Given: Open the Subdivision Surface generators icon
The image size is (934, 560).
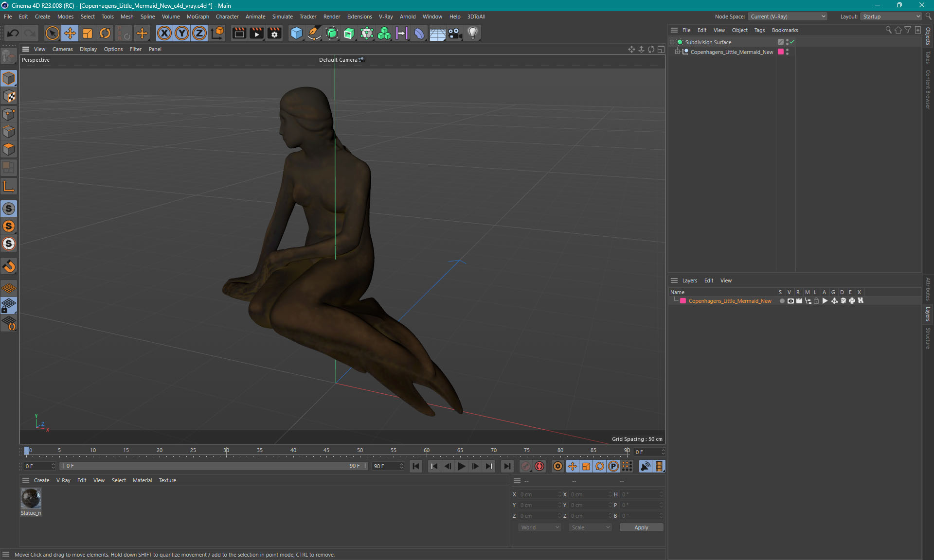Looking at the screenshot, I should pos(332,33).
